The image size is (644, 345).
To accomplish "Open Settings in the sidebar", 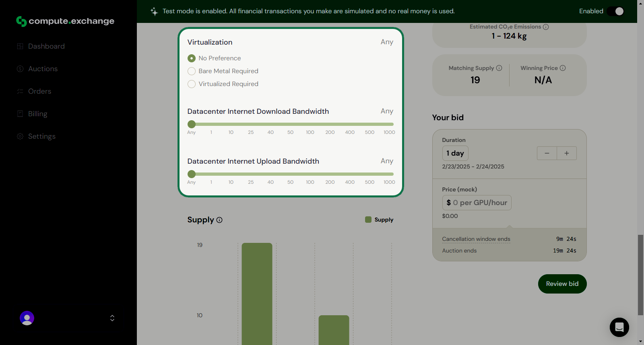I will click(x=42, y=136).
